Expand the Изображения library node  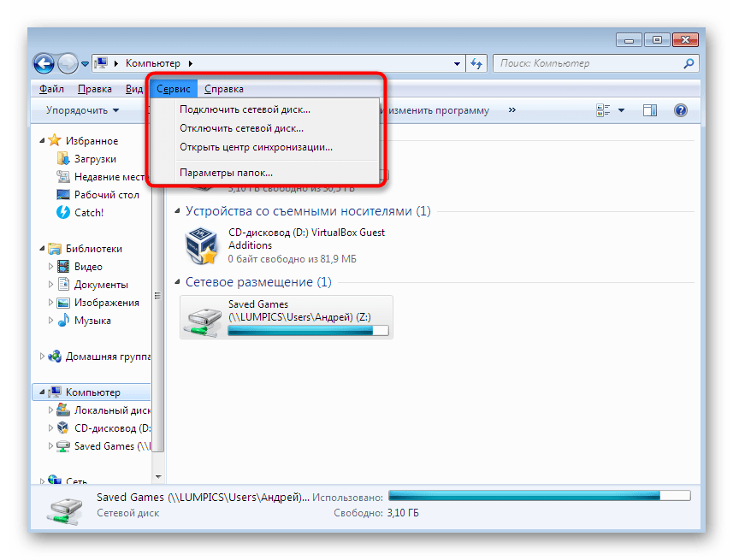[51, 302]
